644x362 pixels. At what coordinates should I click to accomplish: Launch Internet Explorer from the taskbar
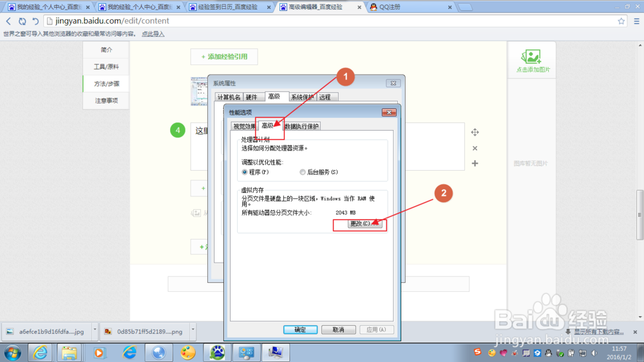coord(40,352)
